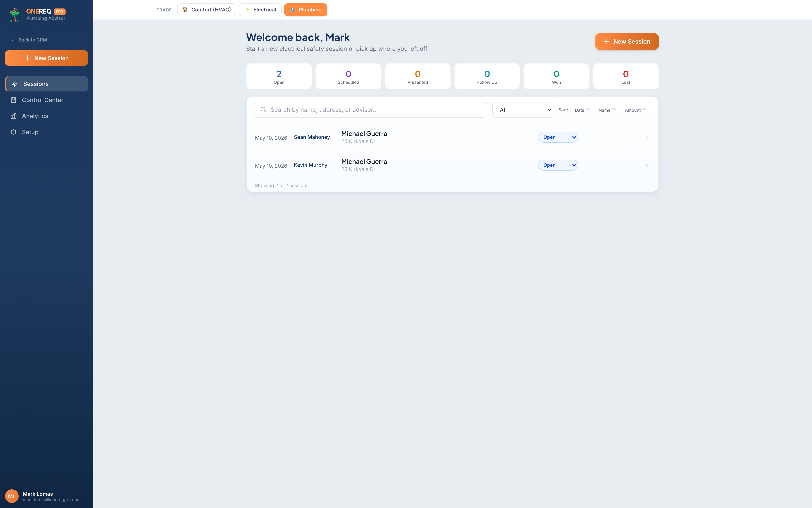Focus the search by name field
812x508 pixels.
coord(371,109)
